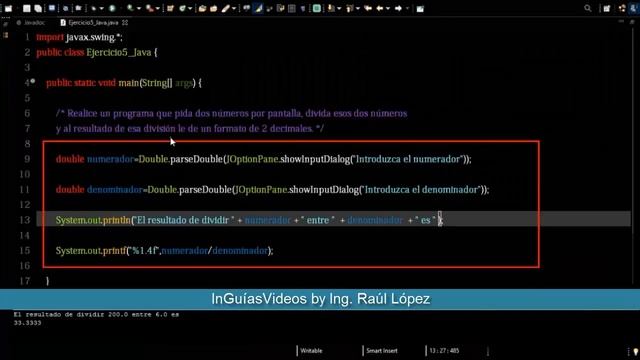Click the console output line '33.3333'
The width and height of the screenshot is (640, 360).
click(x=27, y=323)
